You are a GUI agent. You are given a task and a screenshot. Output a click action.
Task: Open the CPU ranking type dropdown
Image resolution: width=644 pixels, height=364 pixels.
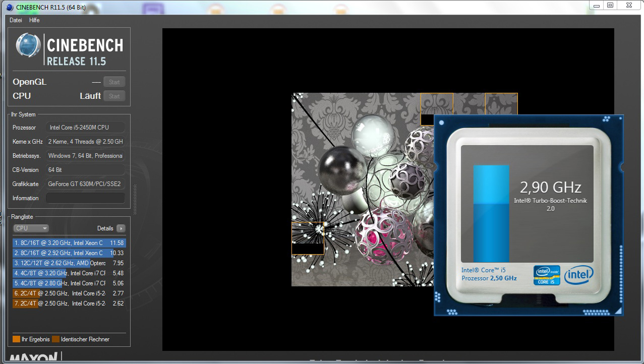tap(31, 228)
